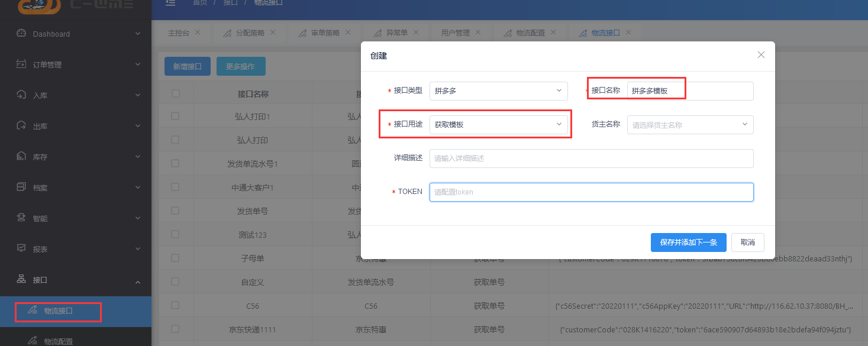Expand the 档案 sidebar menu
The height and width of the screenshot is (346, 868).
(x=138, y=187)
